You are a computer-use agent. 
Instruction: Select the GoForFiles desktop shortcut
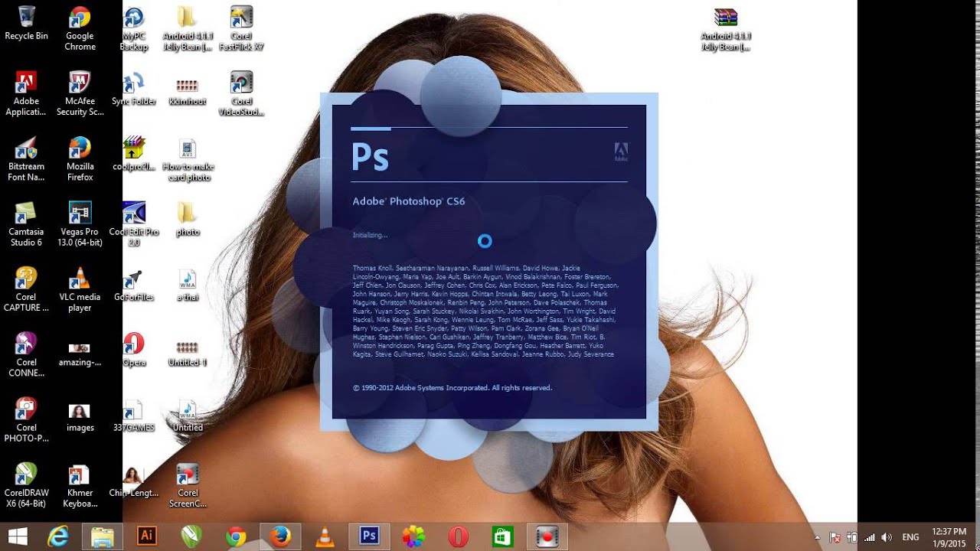(x=134, y=285)
